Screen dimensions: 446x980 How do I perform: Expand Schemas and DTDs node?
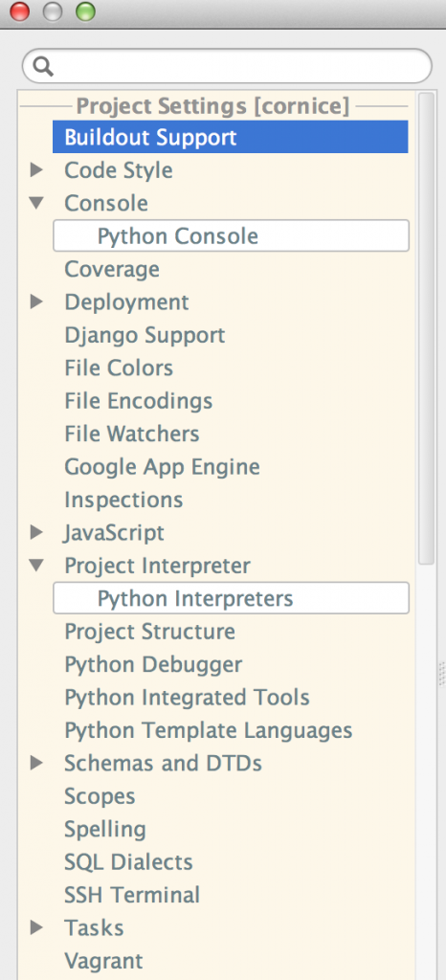coord(37,763)
